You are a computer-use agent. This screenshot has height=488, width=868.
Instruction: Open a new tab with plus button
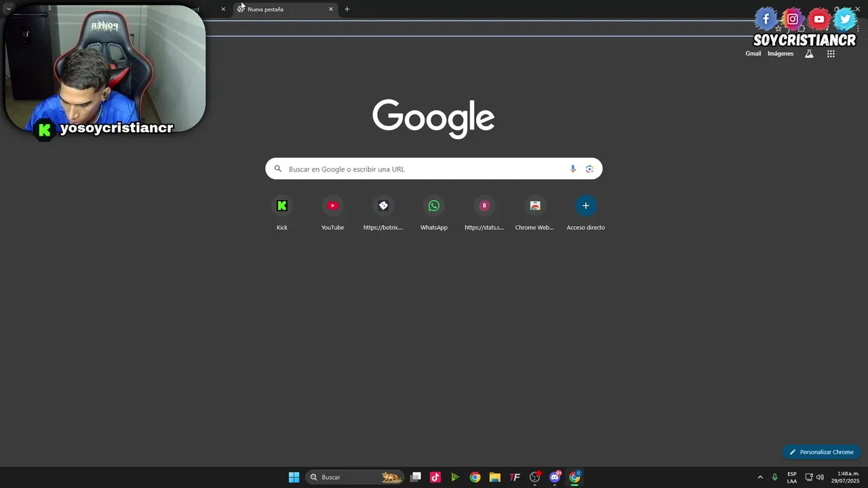point(347,9)
